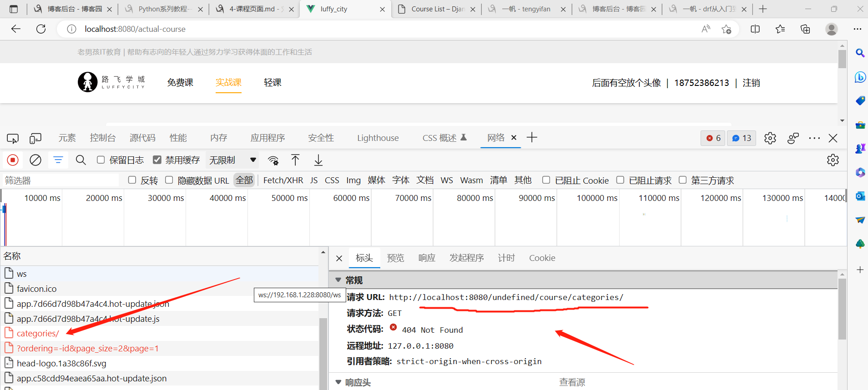Viewport: 868px width, 390px height.
Task: Check 已阻止 Cookie filter
Action: click(546, 180)
